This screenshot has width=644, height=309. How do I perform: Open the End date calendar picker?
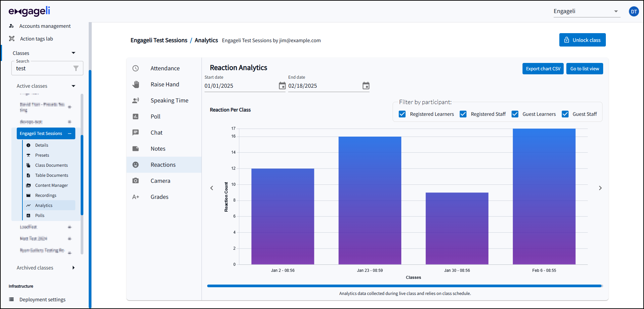click(366, 86)
